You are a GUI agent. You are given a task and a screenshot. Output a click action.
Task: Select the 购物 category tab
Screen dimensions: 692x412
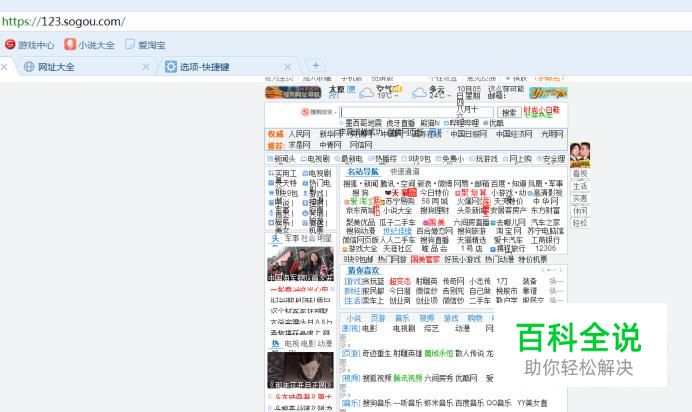coord(475,318)
